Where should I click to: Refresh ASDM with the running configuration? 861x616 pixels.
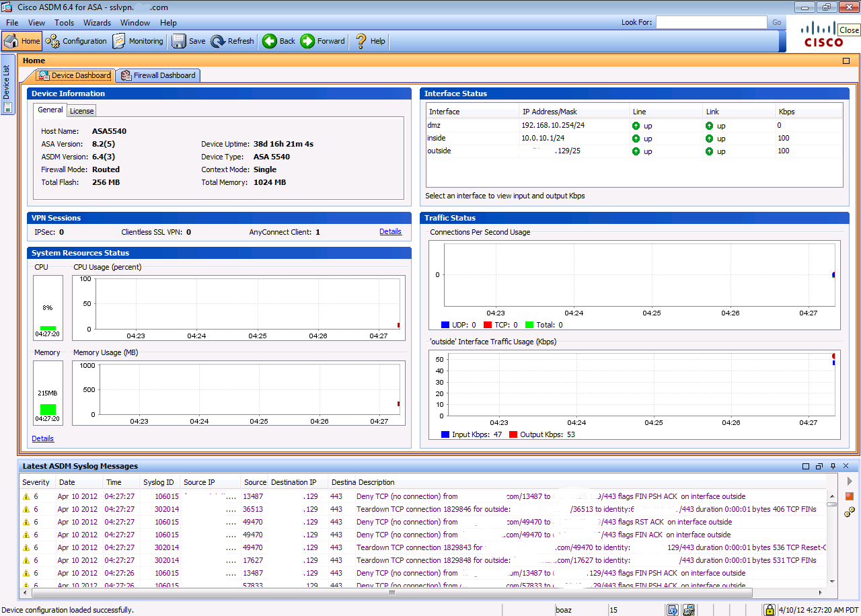coord(232,40)
